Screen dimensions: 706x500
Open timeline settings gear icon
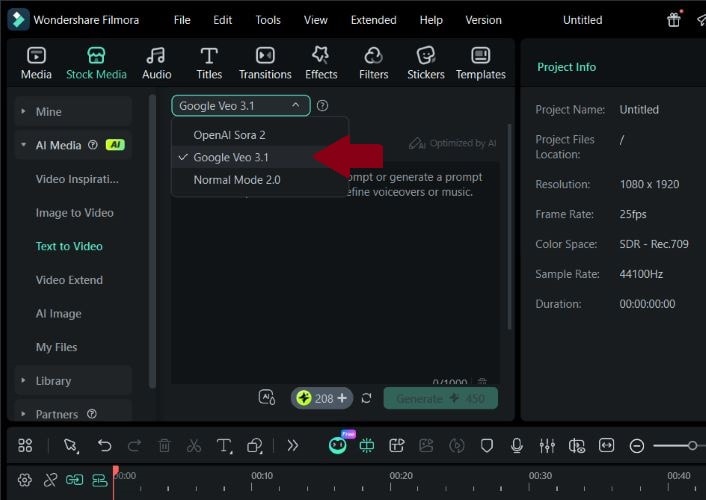click(x=25, y=480)
